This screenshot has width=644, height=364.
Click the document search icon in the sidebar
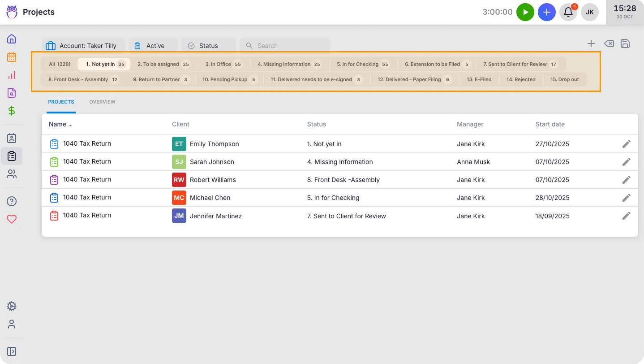point(12,92)
